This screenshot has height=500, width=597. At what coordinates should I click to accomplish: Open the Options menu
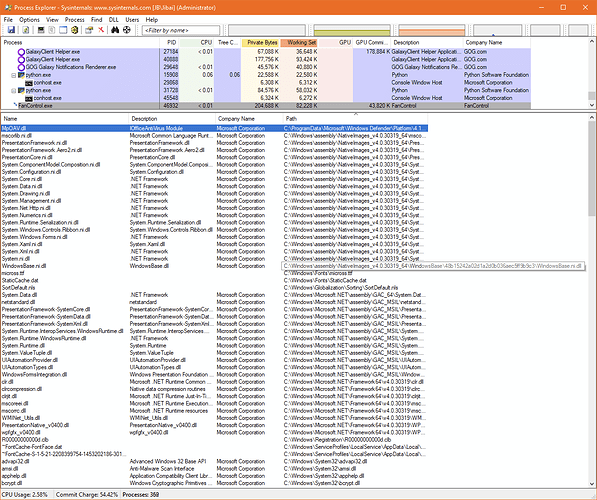pos(29,19)
